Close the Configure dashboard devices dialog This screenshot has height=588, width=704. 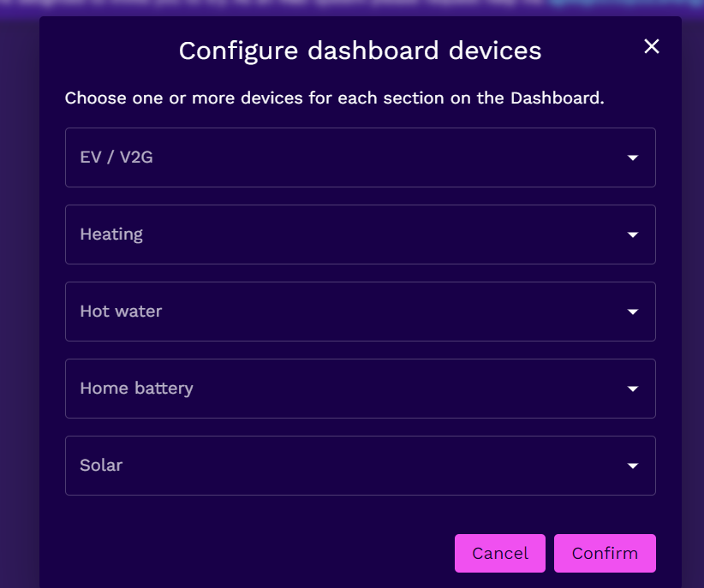(x=652, y=46)
